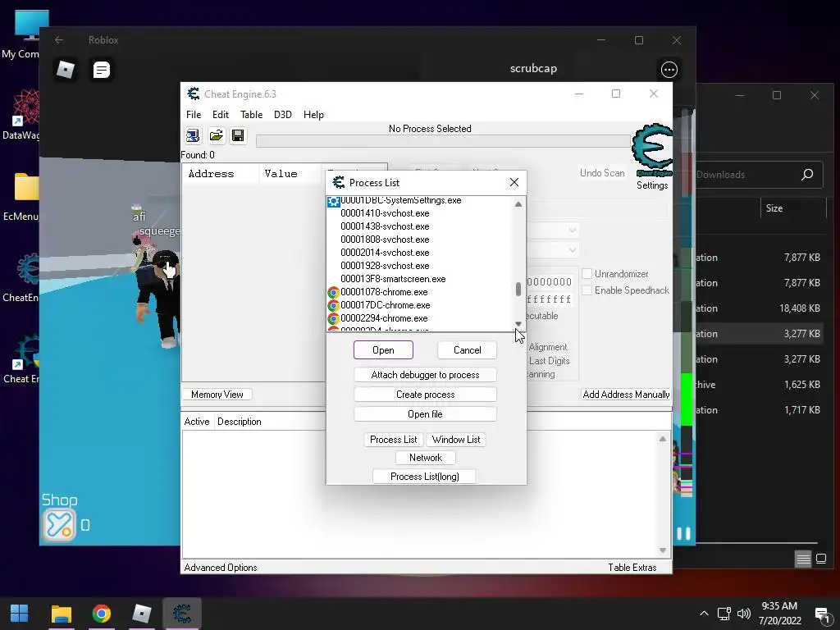Open Roblox three-dot options menu
Screen dimensions: 840x630
coord(669,70)
